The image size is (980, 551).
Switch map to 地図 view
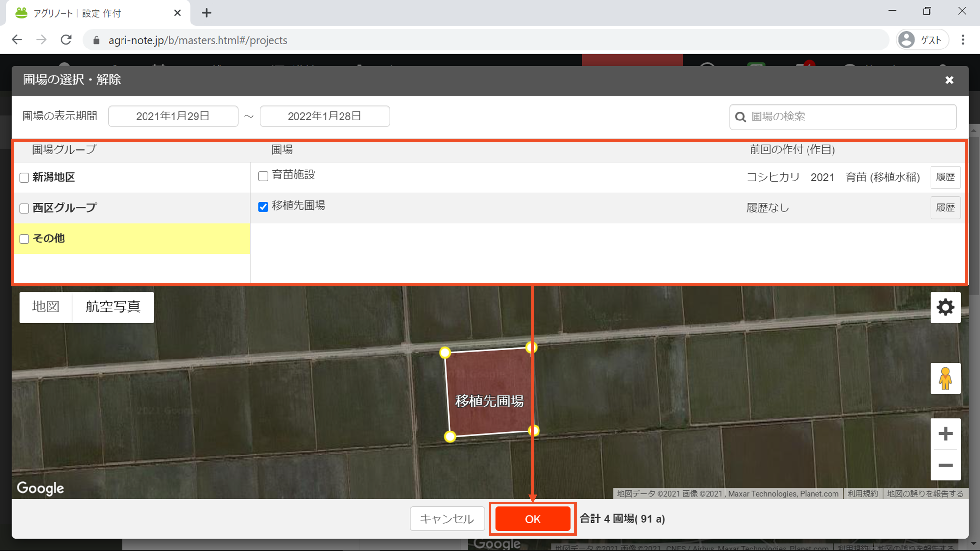click(x=46, y=307)
